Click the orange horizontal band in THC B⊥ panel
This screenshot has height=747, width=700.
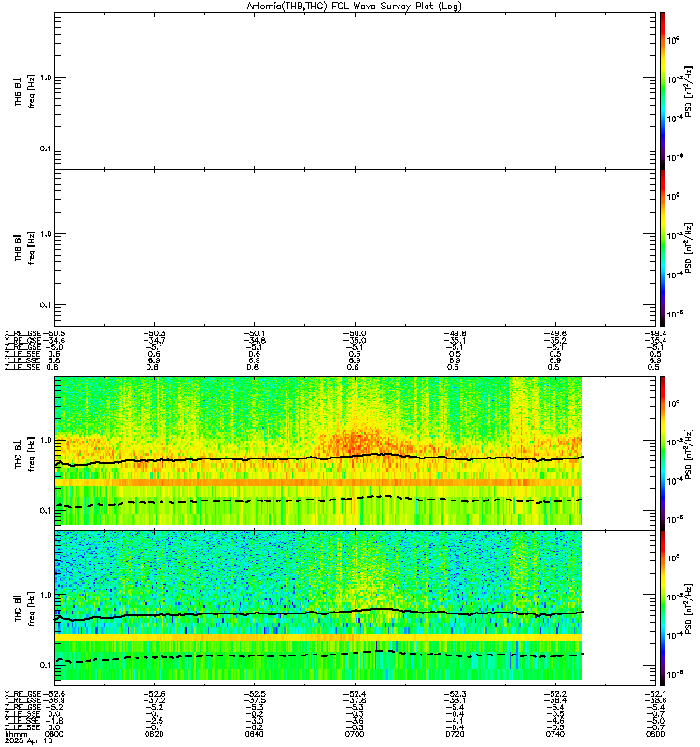click(318, 483)
